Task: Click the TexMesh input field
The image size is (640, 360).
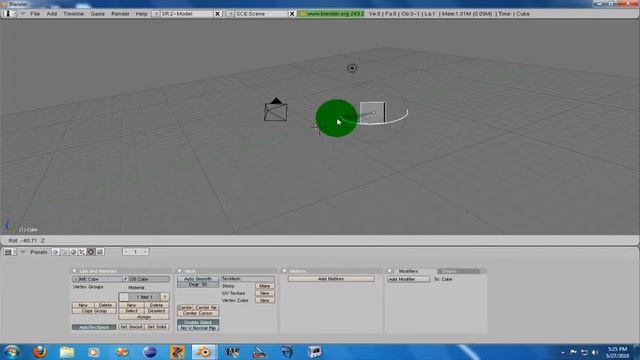Action: click(x=248, y=278)
